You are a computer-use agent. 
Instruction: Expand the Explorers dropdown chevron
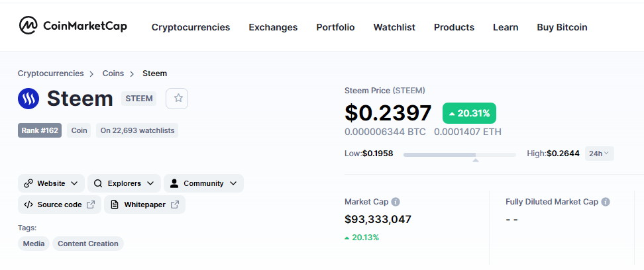150,183
